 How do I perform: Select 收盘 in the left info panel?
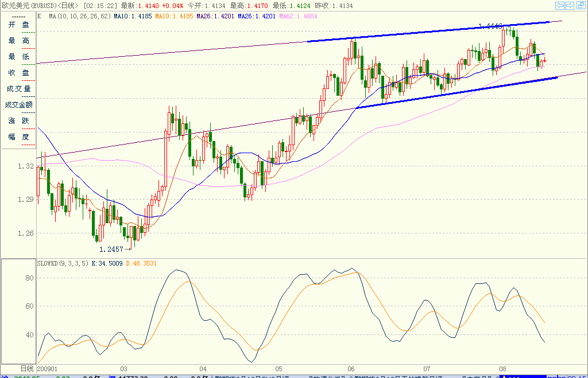coord(18,73)
